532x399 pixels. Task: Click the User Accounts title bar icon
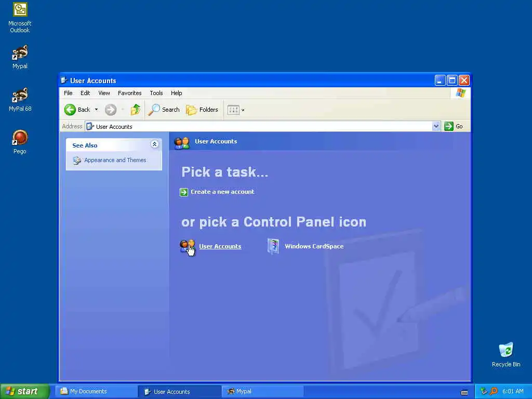point(64,81)
